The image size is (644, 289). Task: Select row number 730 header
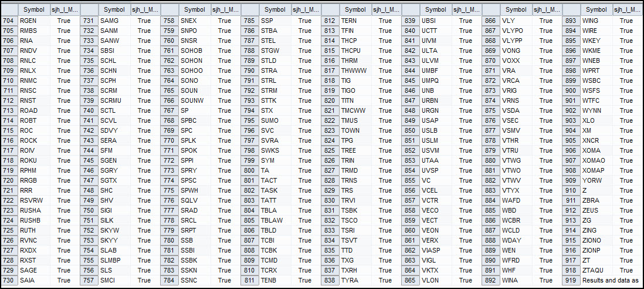[x=9, y=280]
